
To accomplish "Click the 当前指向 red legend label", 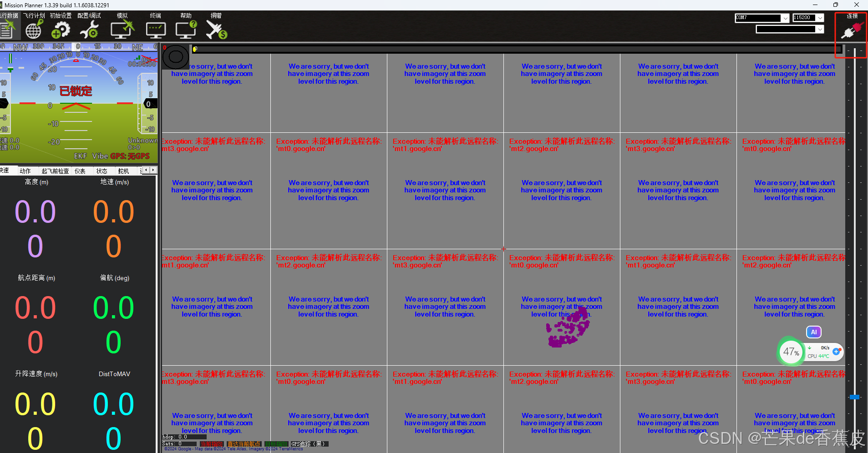I will pyautogui.click(x=211, y=444).
